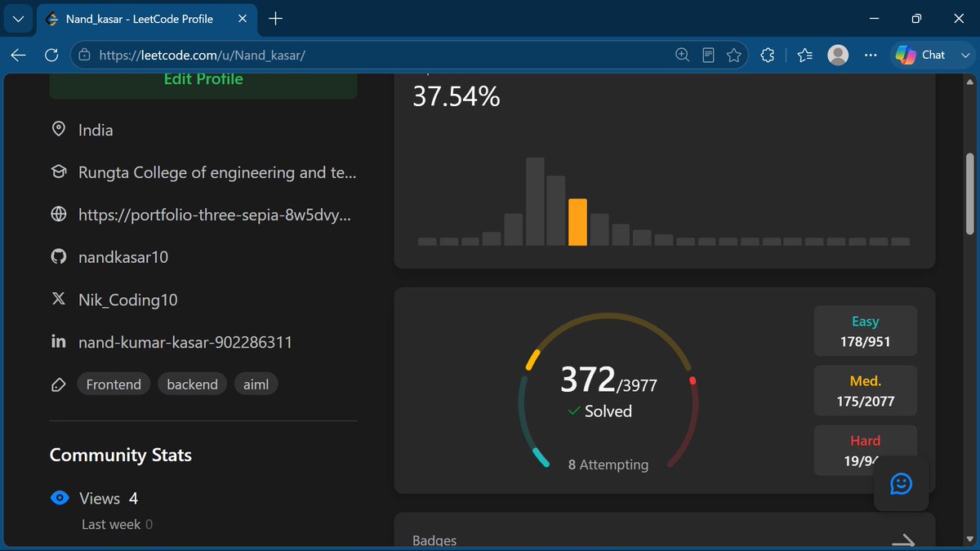
Task: Add this page to favorites star
Action: [x=733, y=55]
